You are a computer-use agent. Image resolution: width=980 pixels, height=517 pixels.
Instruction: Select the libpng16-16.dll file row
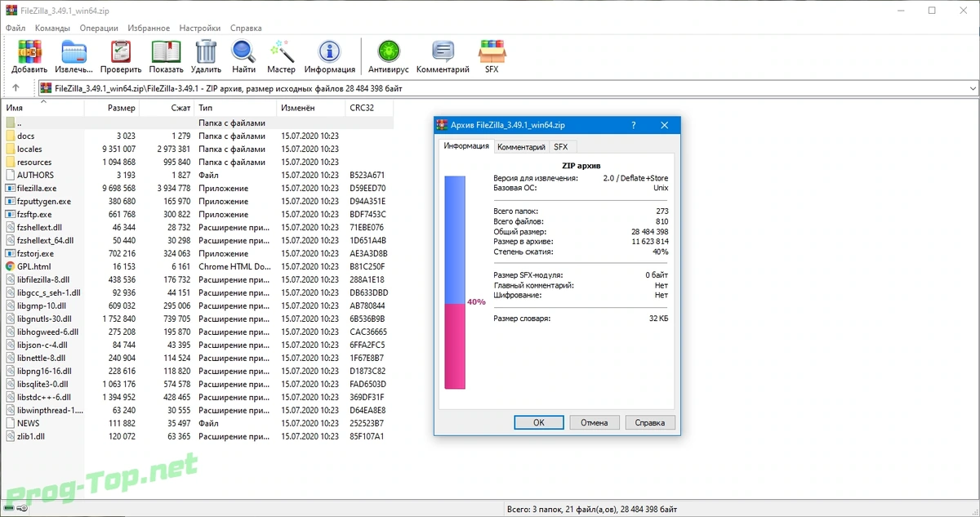tap(197, 371)
